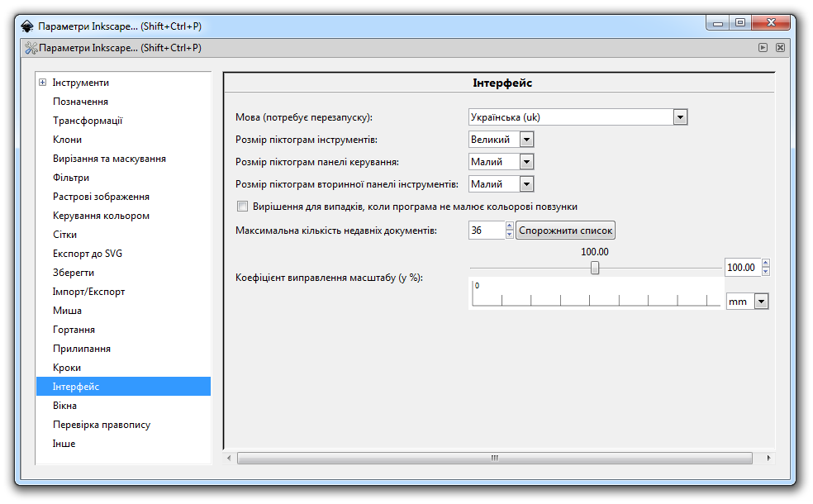Expand the Інструменти tree node

click(x=42, y=83)
